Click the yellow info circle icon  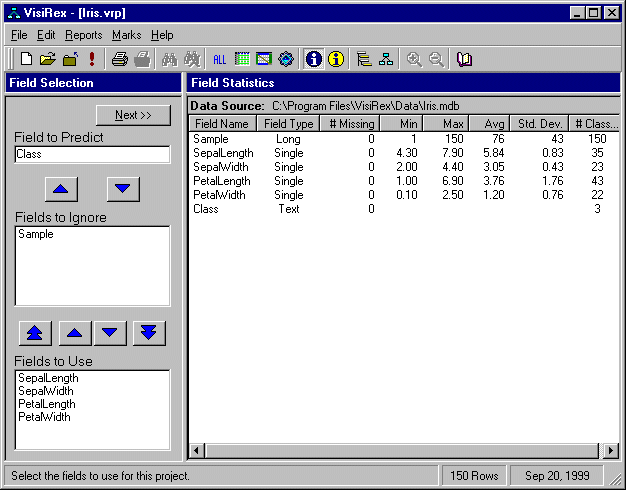[336, 59]
